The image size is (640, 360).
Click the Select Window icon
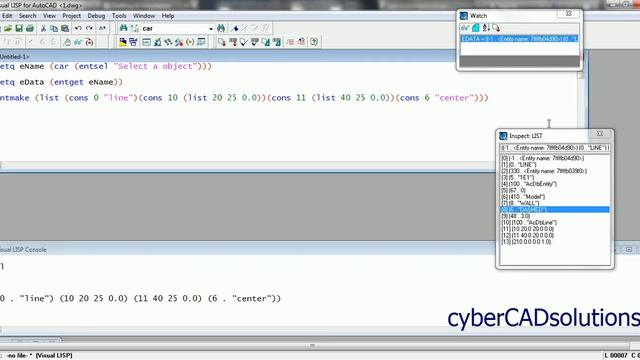pos(133,42)
